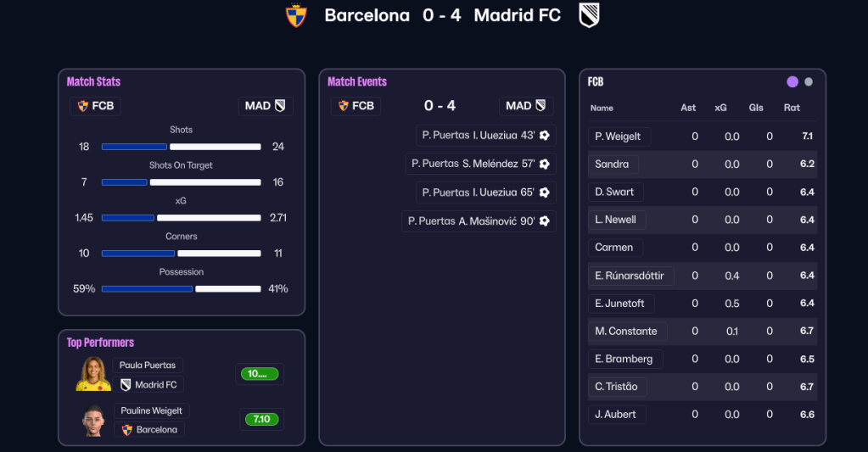Open E. Rúnarsdóttir player entry
The width and height of the screenshot is (868, 452).
(x=630, y=276)
